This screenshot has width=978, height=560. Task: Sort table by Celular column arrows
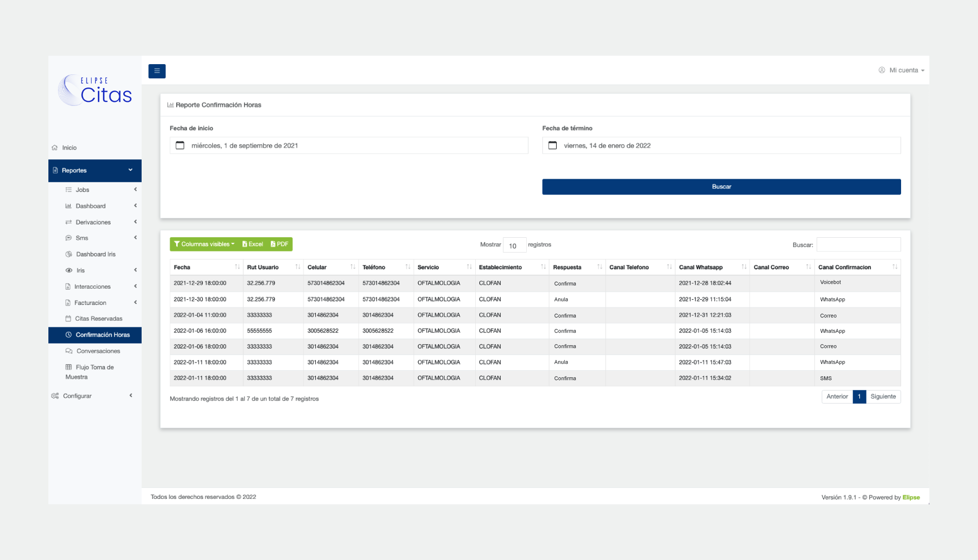[x=353, y=267]
